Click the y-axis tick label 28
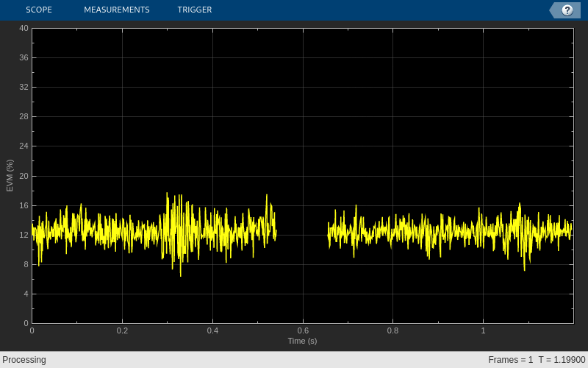This screenshot has width=588, height=368. [x=24, y=116]
